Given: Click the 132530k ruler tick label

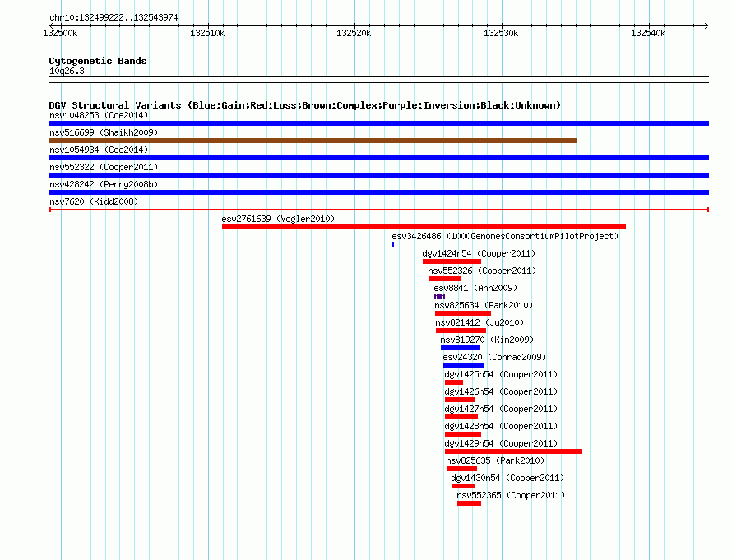Looking at the screenshot, I should tap(501, 33).
